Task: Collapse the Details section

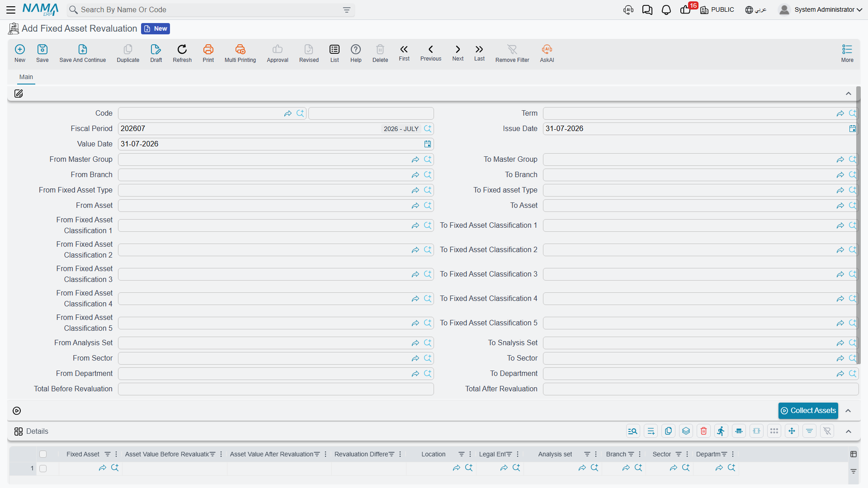Action: pyautogui.click(x=849, y=432)
